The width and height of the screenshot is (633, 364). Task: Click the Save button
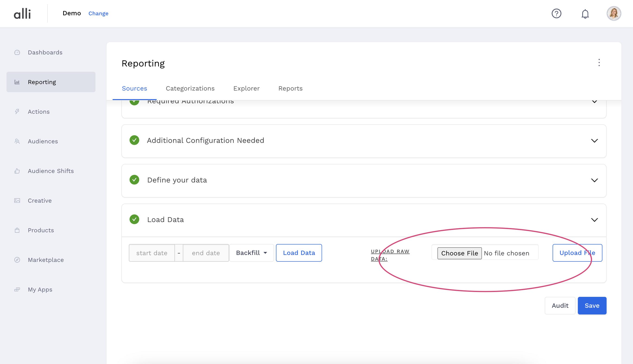592,305
